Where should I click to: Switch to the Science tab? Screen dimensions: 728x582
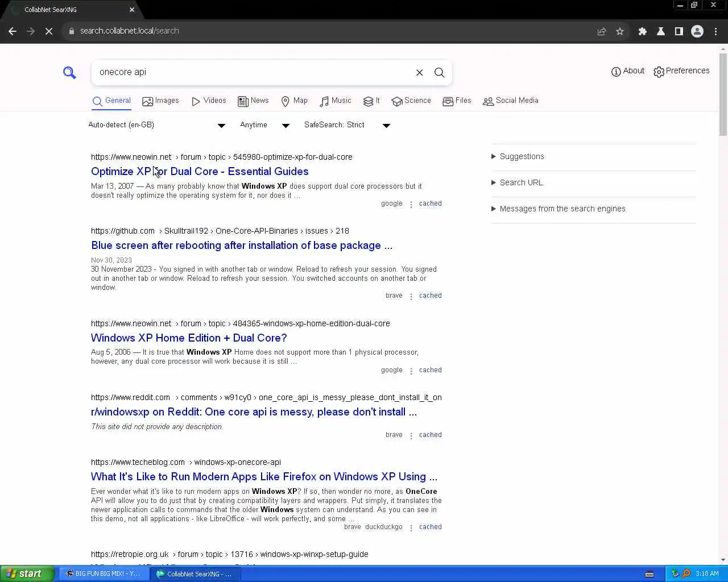pos(411,101)
